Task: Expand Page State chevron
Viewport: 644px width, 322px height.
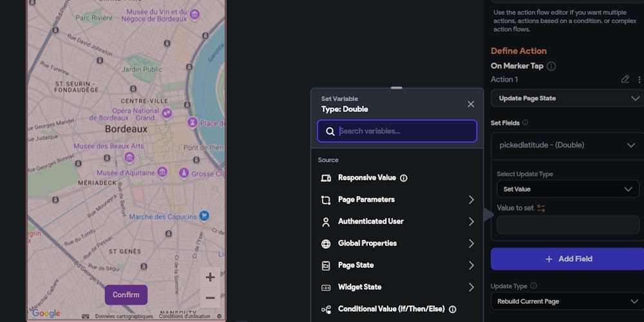Action: pyautogui.click(x=471, y=266)
